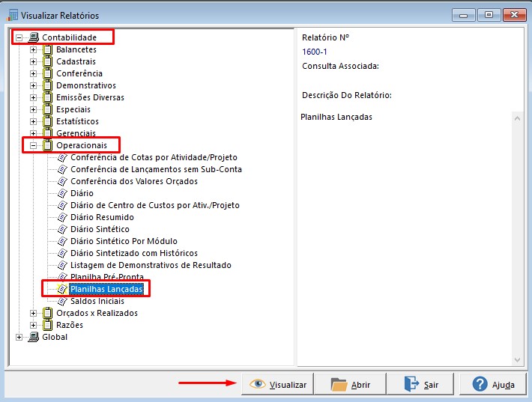Expand the Emissões Diversas node
The image size is (532, 402).
click(x=33, y=97)
